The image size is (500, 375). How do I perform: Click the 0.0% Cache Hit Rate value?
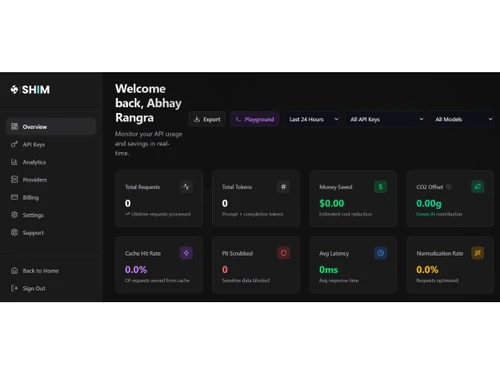(136, 270)
